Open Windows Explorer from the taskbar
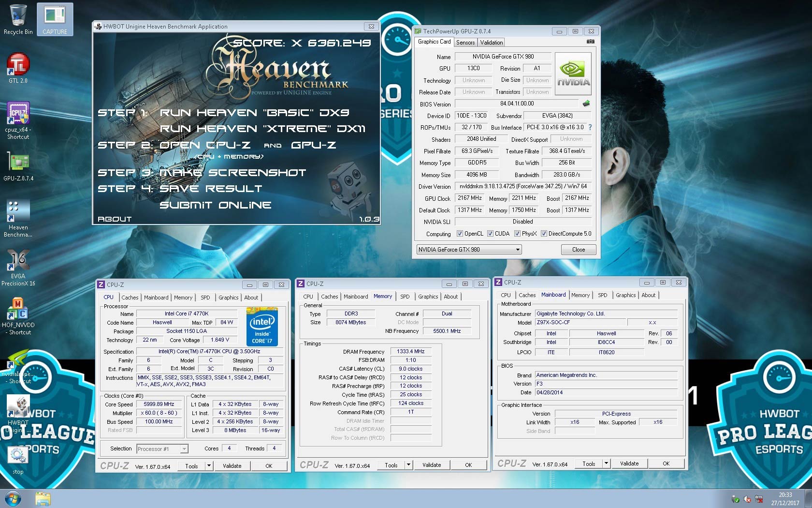Image resolution: width=812 pixels, height=508 pixels. pos(43,499)
